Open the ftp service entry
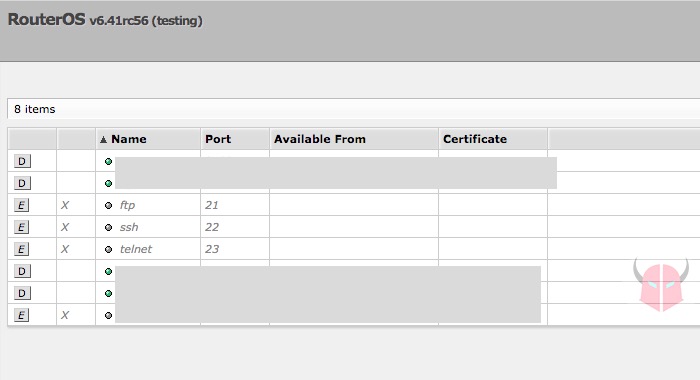 pyautogui.click(x=127, y=205)
